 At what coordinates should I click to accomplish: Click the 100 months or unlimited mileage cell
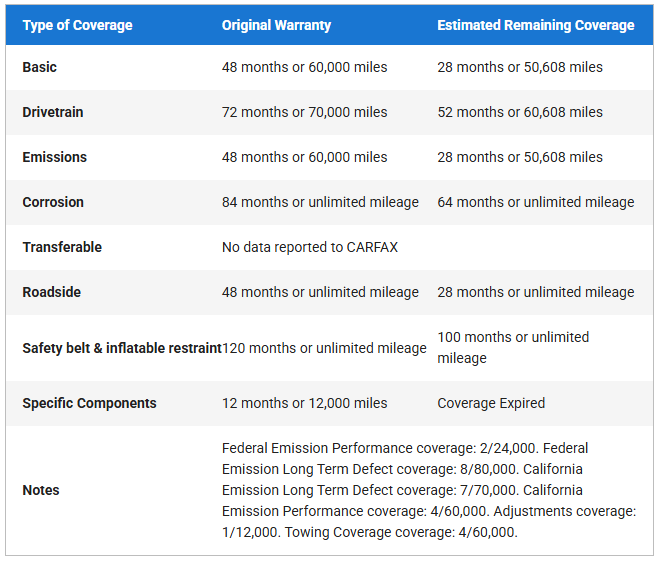[513, 347]
